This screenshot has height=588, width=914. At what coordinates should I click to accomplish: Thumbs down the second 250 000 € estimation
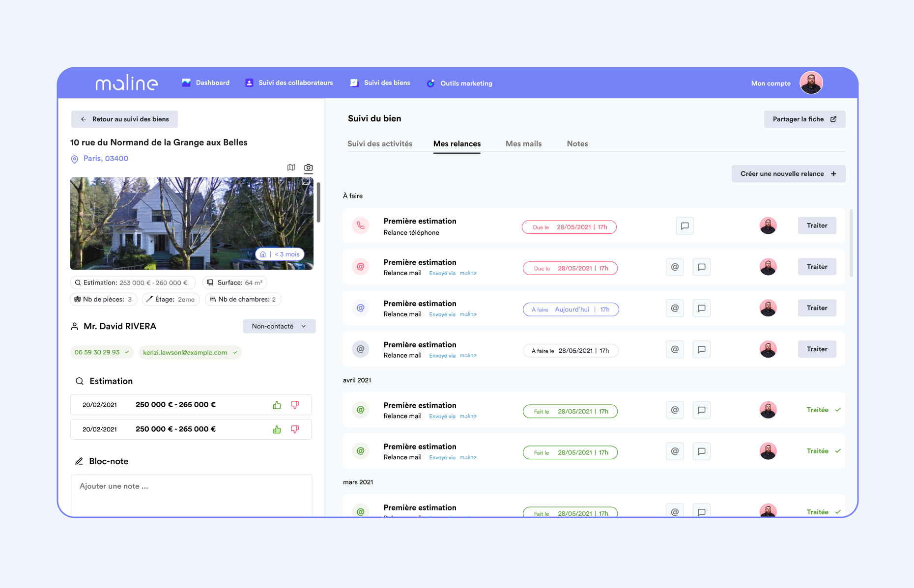295,429
